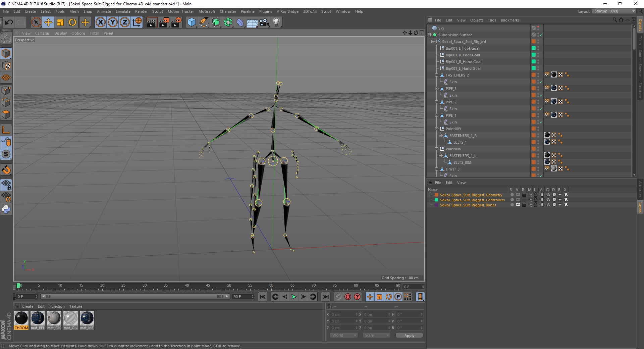Toggle Autokeying button
The width and height of the screenshot is (644, 349).
coord(348,297)
